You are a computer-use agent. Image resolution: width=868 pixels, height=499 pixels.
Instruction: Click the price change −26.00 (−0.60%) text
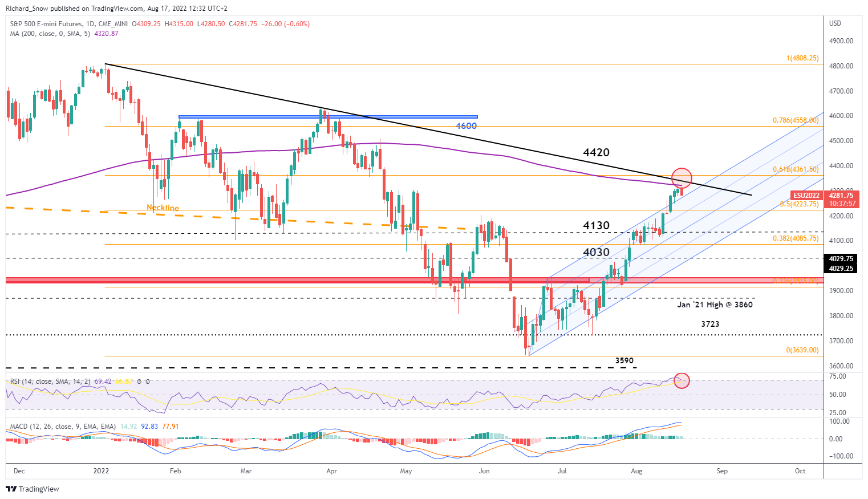(285, 24)
